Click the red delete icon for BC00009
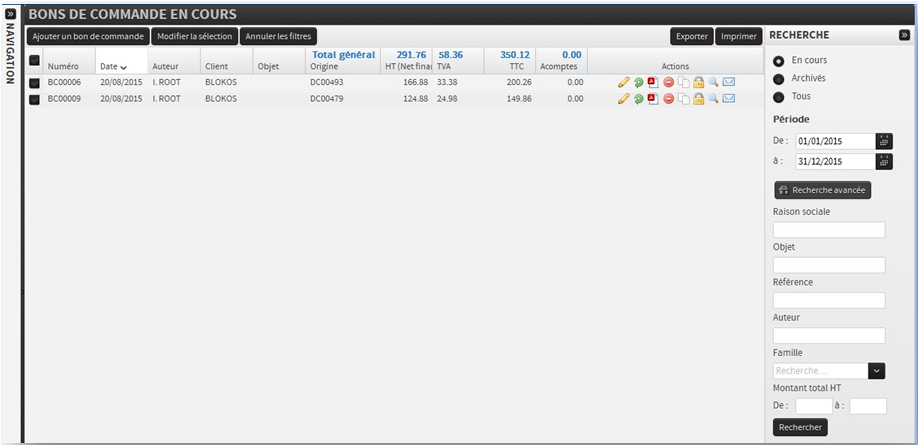 [x=668, y=99]
